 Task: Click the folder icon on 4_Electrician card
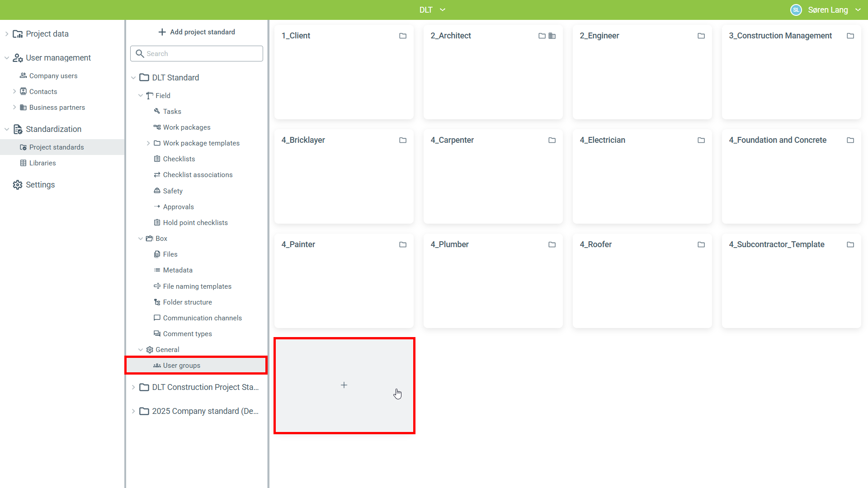[x=701, y=140]
